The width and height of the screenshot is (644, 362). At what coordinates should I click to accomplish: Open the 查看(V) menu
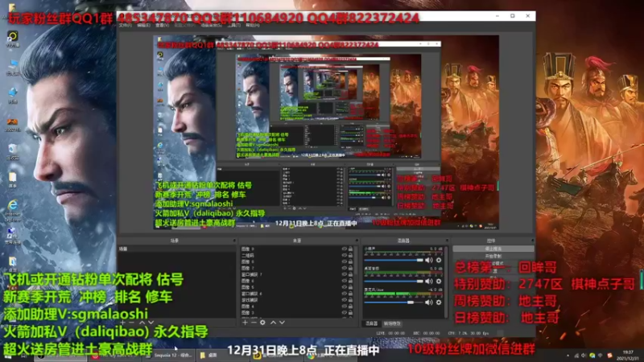tap(163, 26)
